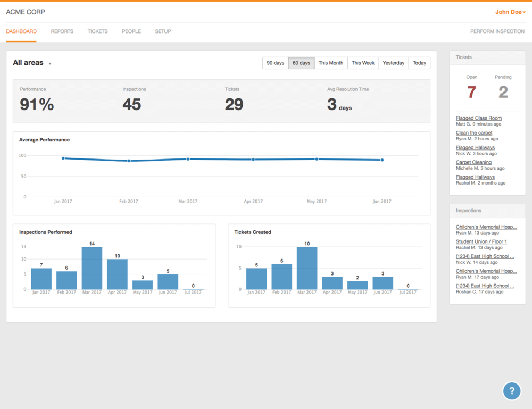The height and width of the screenshot is (409, 532).
Task: Show Yesterday's dashboard data
Action: 393,63
